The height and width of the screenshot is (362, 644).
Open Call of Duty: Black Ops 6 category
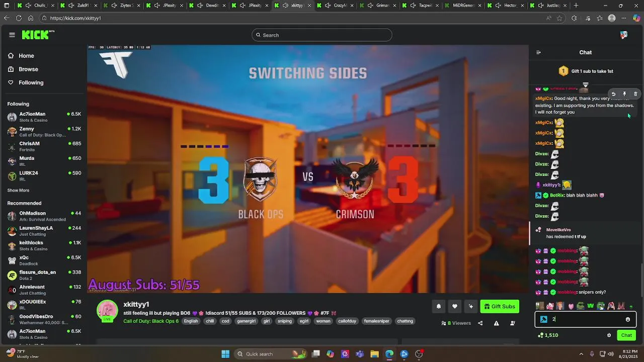coord(151,321)
